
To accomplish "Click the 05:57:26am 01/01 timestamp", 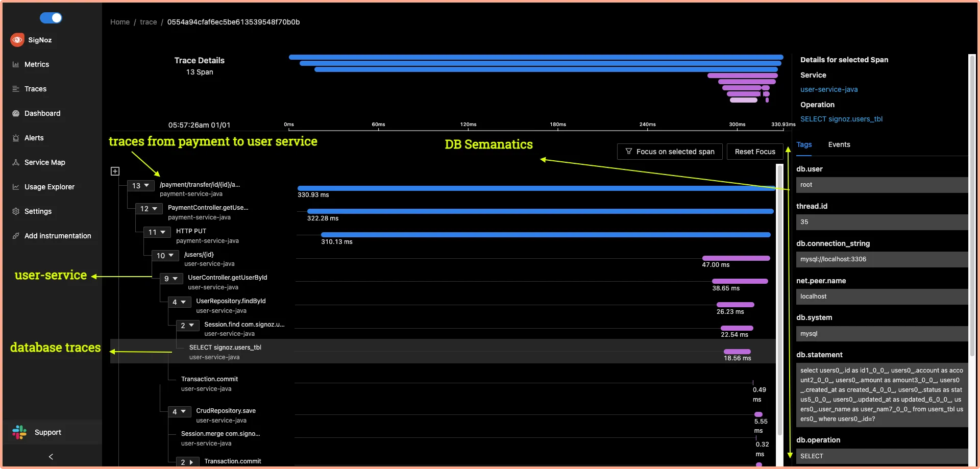I will pos(200,125).
